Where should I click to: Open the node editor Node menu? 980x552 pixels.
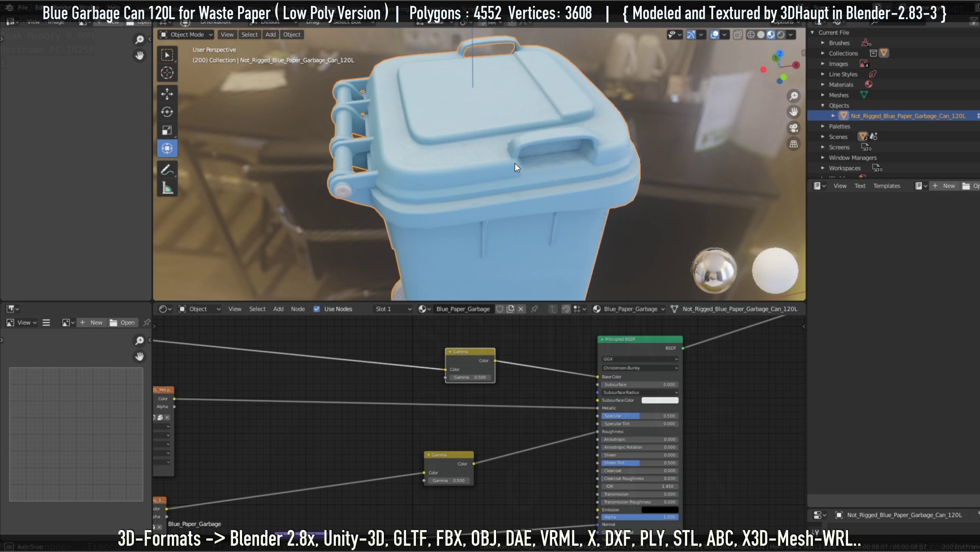point(298,309)
